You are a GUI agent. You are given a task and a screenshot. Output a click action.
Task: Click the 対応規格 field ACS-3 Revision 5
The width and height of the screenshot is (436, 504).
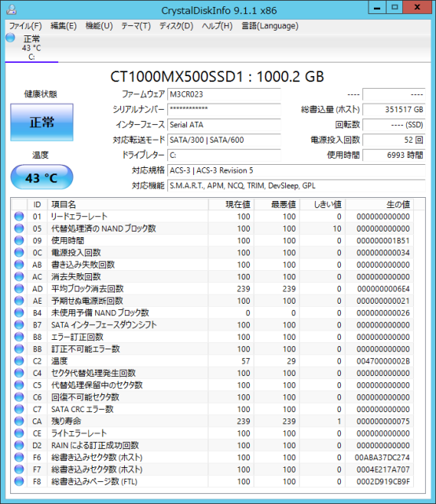[296, 170]
